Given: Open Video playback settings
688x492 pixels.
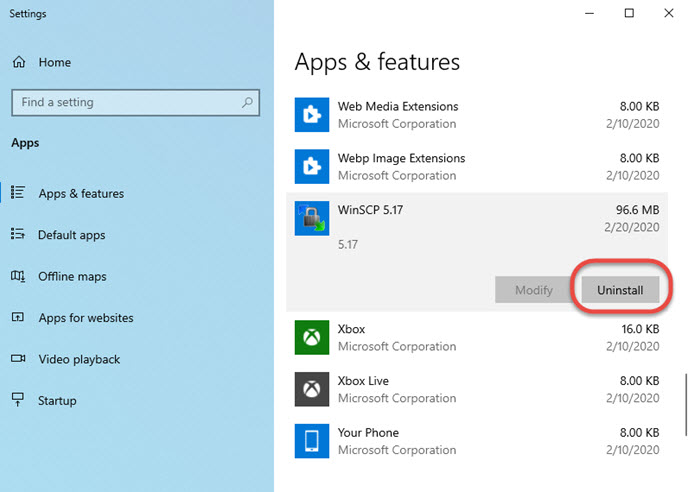Looking at the screenshot, I should (79, 359).
